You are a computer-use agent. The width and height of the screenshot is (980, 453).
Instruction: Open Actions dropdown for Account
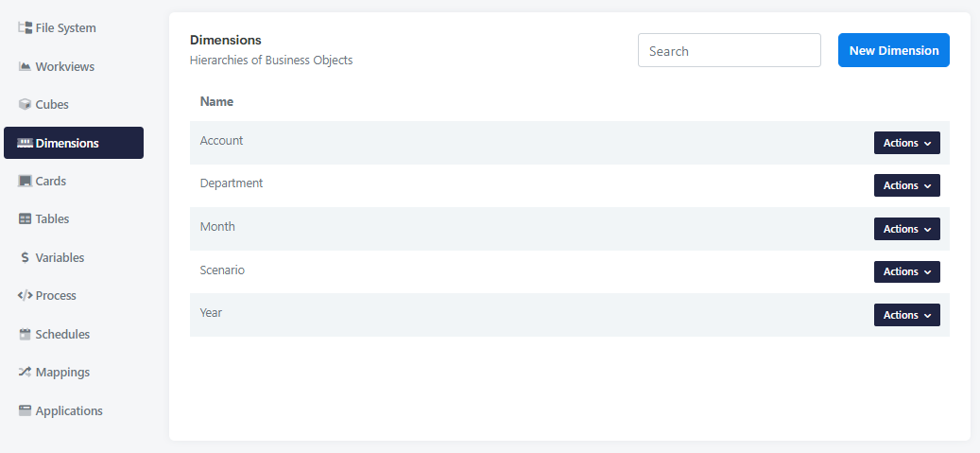[906, 143]
